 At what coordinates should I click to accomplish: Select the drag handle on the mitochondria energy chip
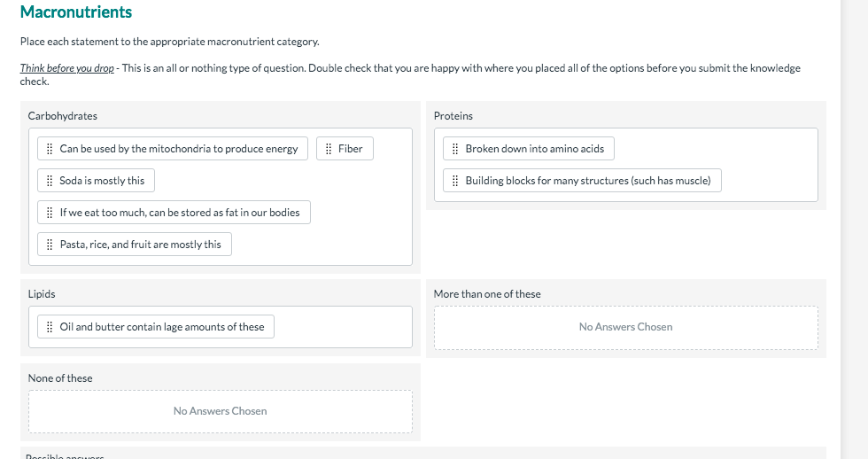pos(50,149)
